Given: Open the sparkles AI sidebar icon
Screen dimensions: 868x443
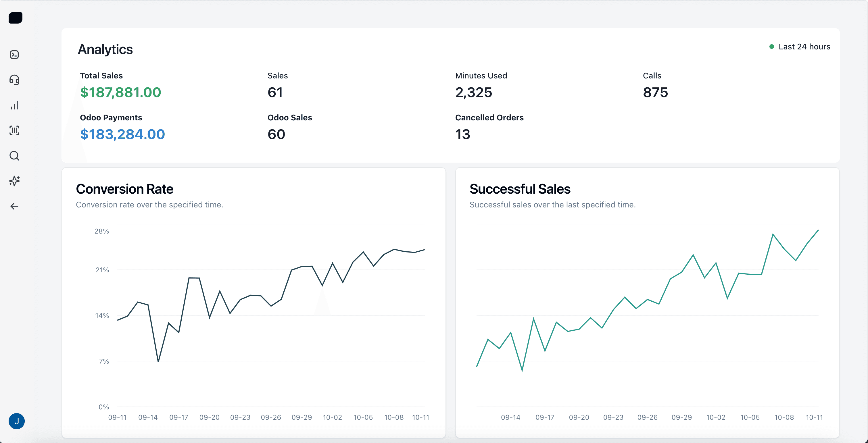Looking at the screenshot, I should pyautogui.click(x=14, y=181).
